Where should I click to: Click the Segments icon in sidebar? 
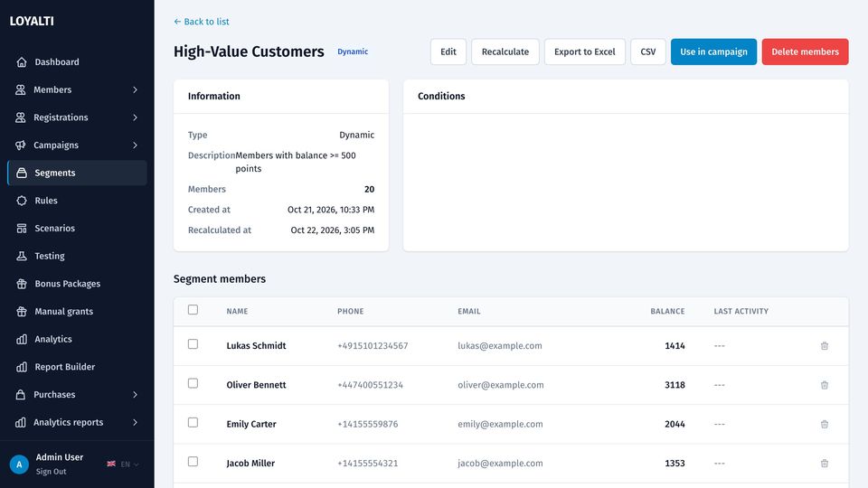click(22, 173)
